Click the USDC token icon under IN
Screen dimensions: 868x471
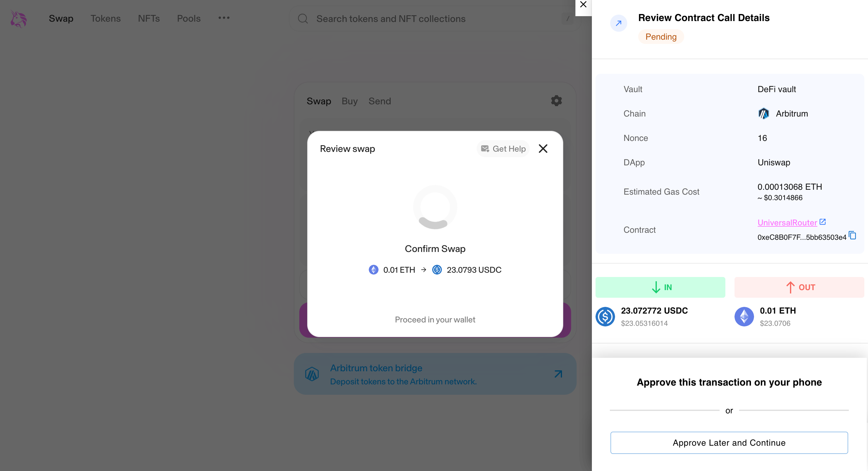click(605, 317)
